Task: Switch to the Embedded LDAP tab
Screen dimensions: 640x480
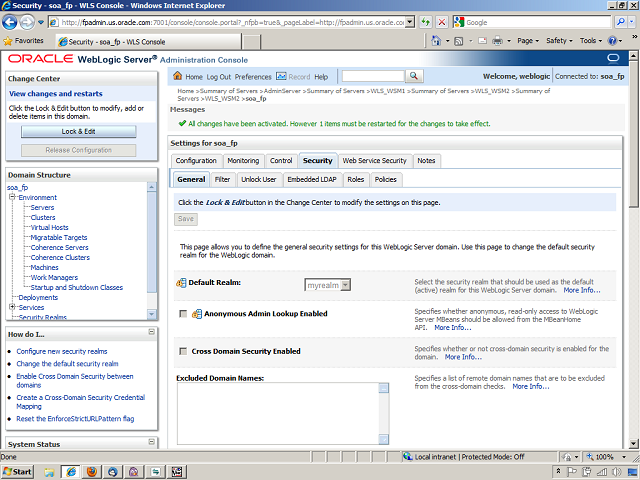Action: 311,179
